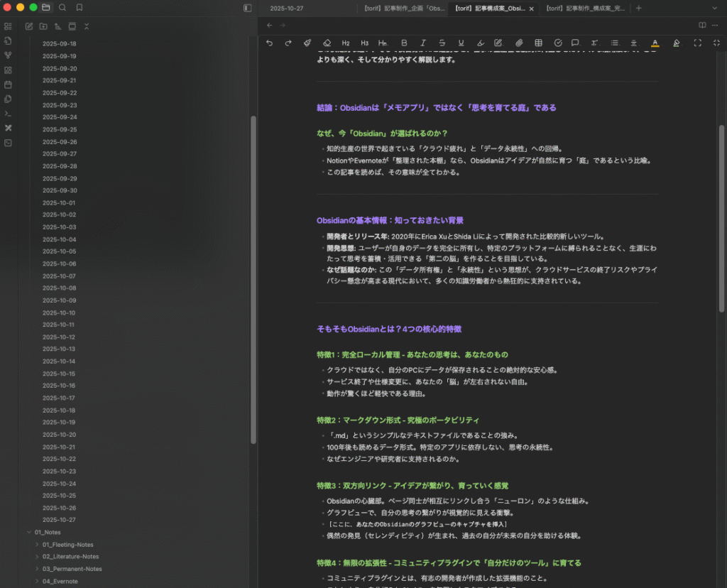Image resolution: width=727 pixels, height=588 pixels.
Task: Toggle bold formatting in editor toolbar
Action: pyautogui.click(x=404, y=43)
